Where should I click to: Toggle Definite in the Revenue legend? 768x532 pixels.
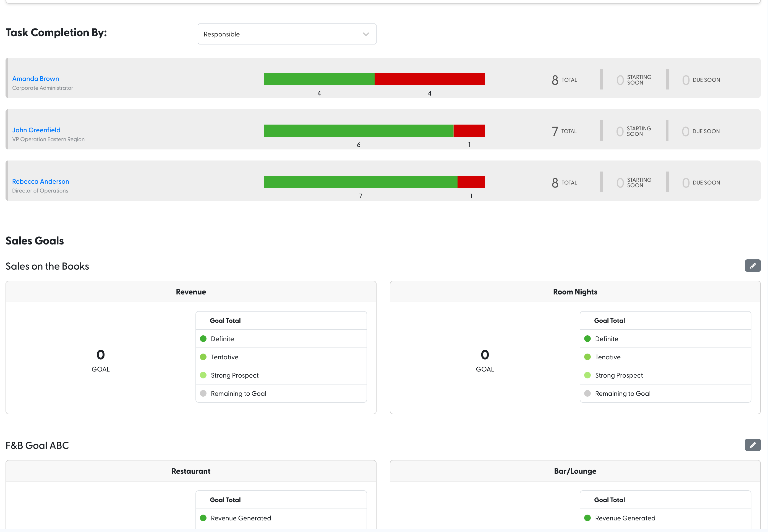point(222,339)
